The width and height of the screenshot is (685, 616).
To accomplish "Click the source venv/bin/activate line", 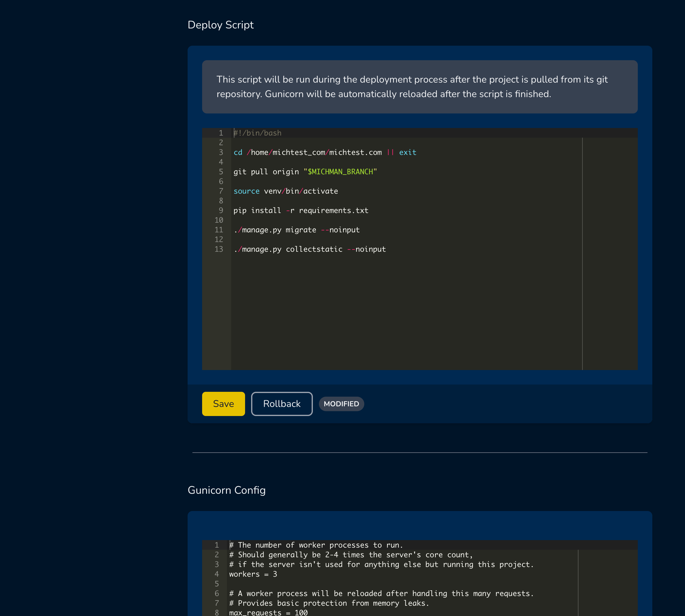I will tap(286, 191).
